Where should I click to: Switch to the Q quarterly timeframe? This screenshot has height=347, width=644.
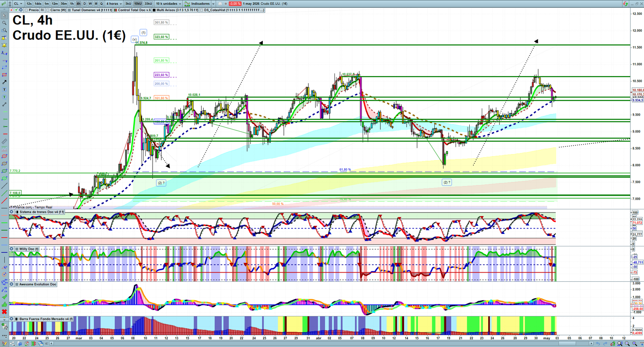tap(101, 4)
